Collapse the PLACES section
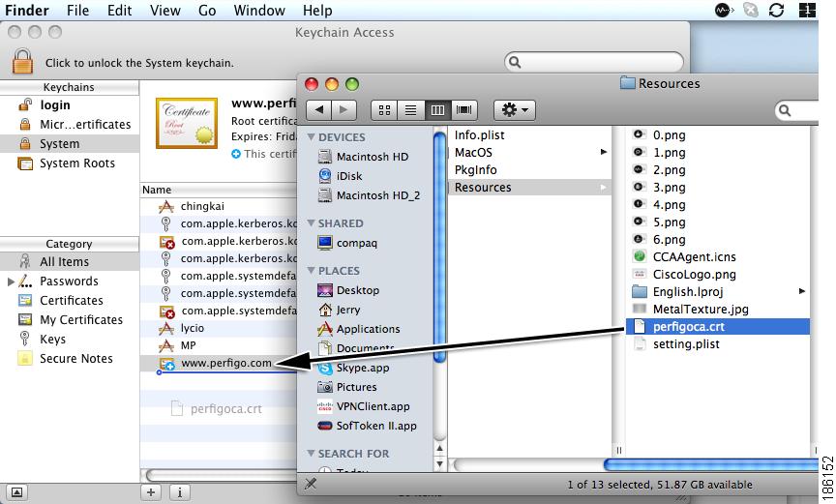The image size is (836, 504). [x=311, y=271]
